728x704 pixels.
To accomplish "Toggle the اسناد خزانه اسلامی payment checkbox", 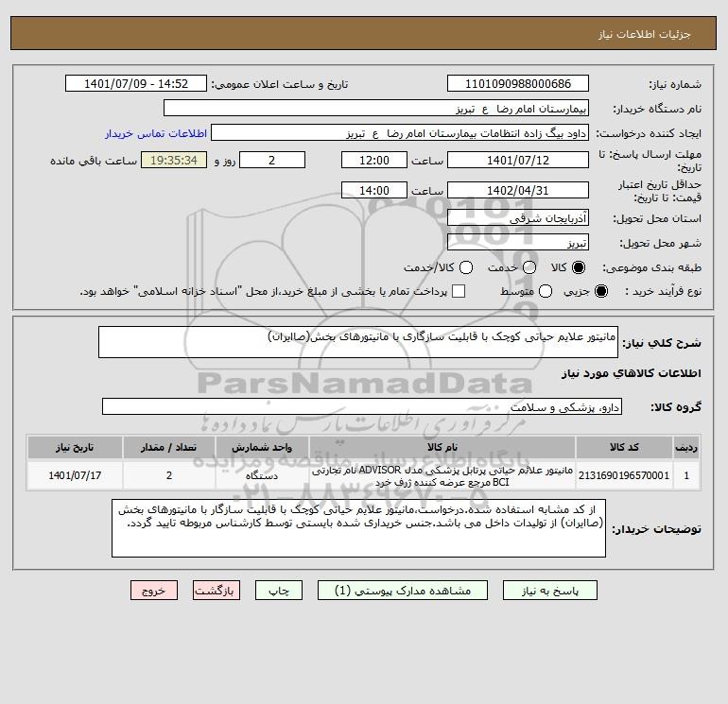I will coord(459,291).
